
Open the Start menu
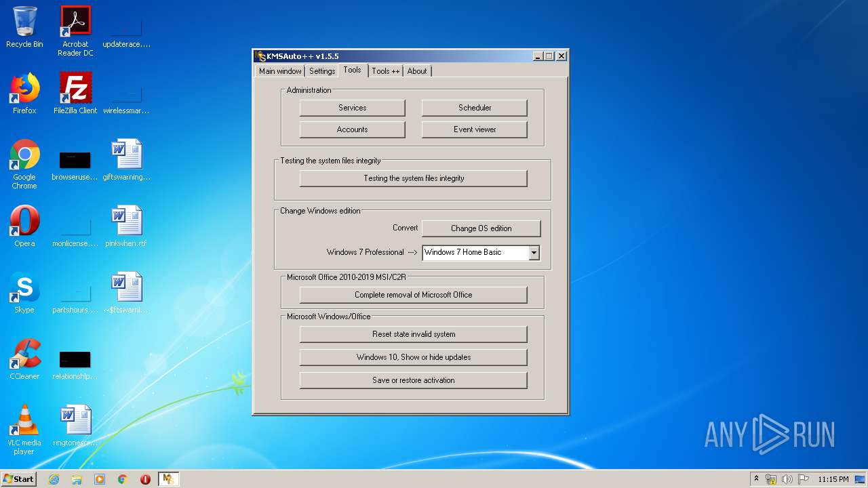[x=19, y=479]
